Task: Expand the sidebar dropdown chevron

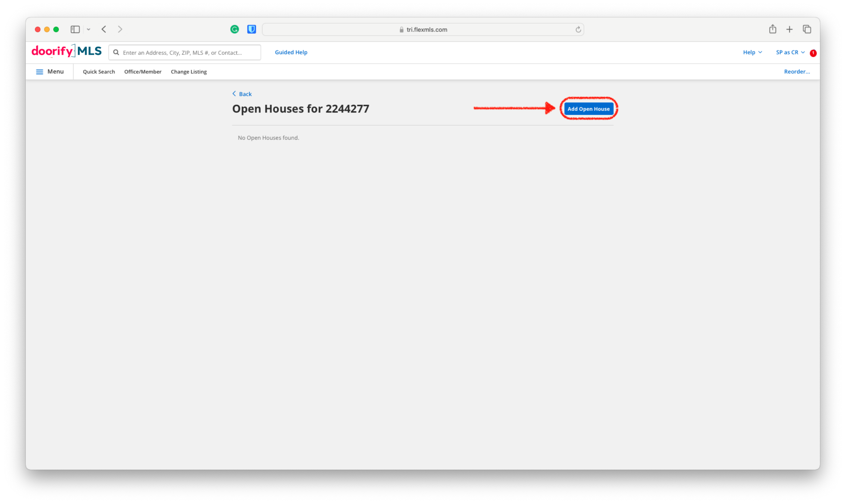Action: 89,30
